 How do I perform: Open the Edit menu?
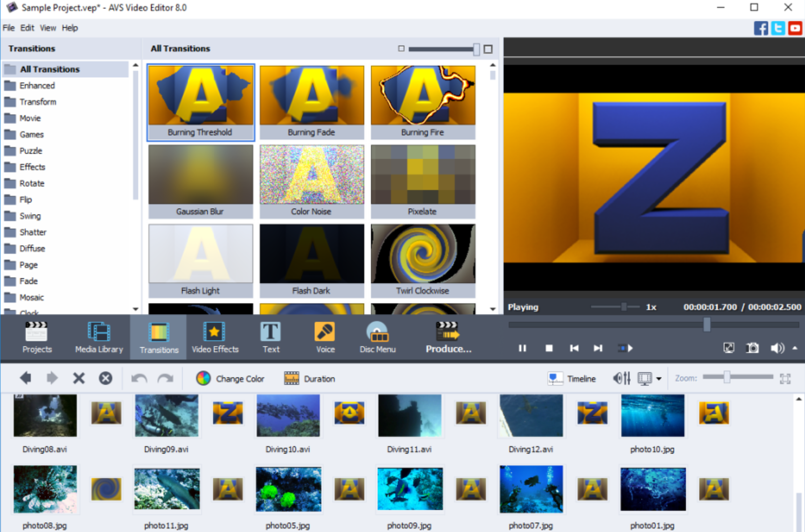[27, 28]
